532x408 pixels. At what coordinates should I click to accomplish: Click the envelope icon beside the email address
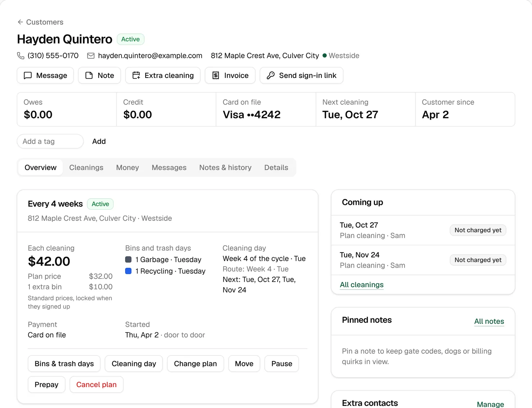point(91,56)
